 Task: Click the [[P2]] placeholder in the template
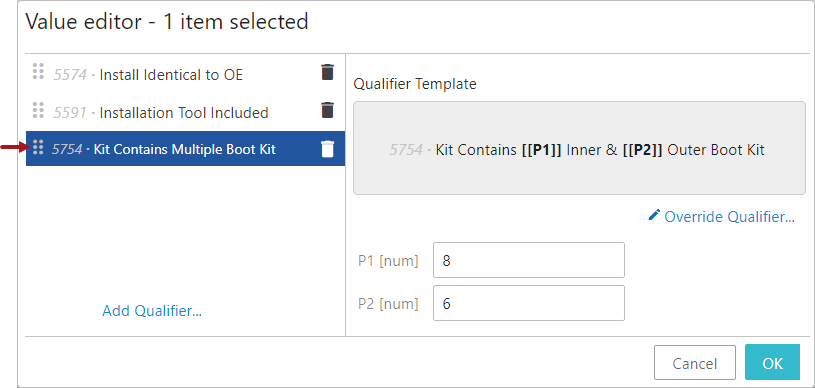(x=642, y=150)
